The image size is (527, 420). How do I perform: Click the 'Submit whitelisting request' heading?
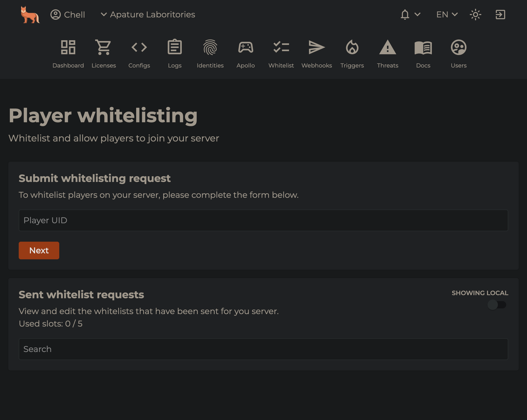tap(95, 178)
